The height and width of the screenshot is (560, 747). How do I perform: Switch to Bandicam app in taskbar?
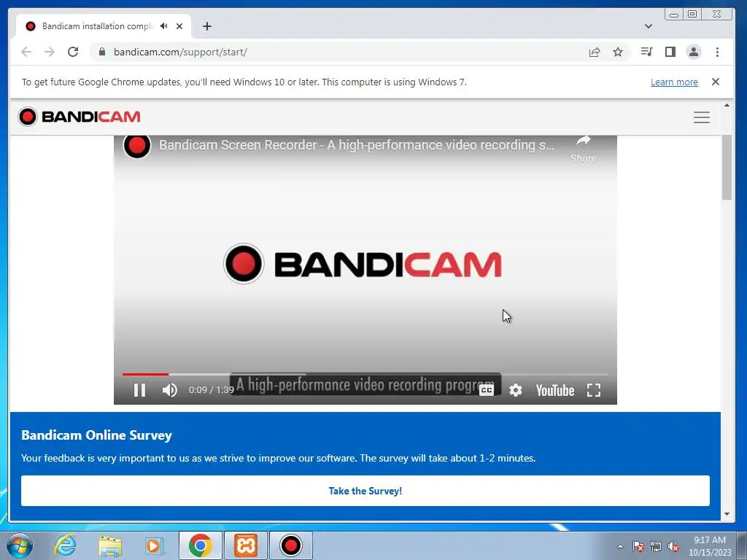tap(290, 545)
